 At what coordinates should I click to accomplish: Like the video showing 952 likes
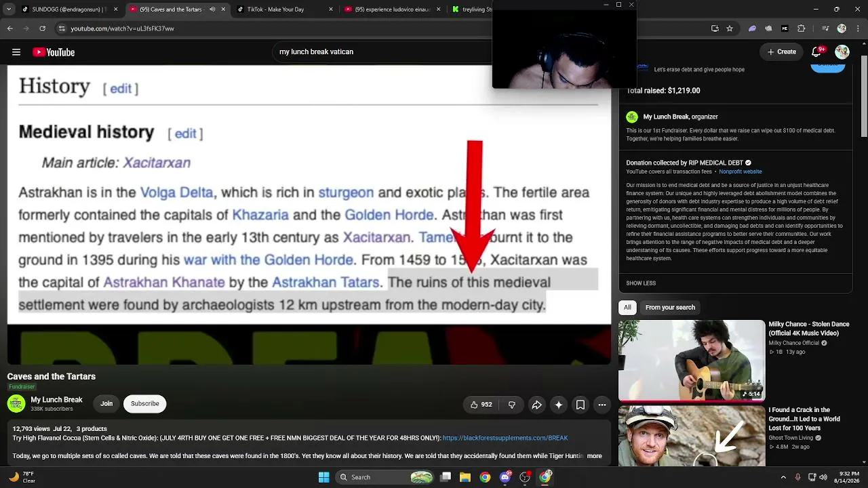click(481, 405)
